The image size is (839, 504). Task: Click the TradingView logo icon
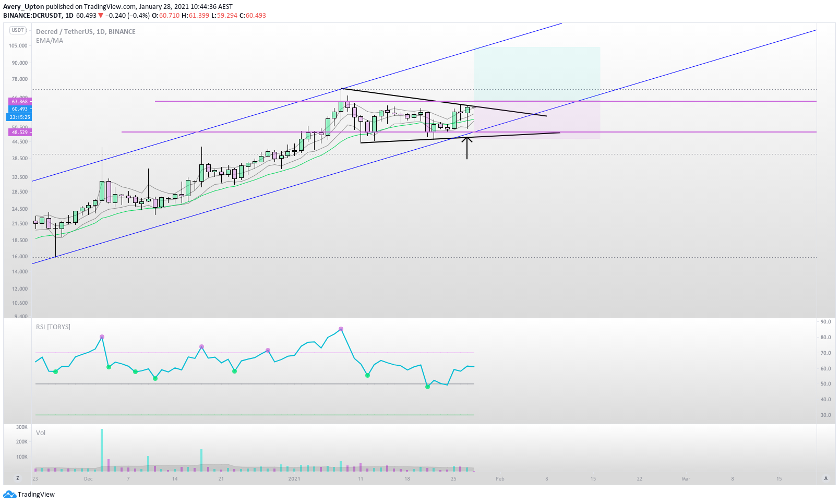point(9,495)
